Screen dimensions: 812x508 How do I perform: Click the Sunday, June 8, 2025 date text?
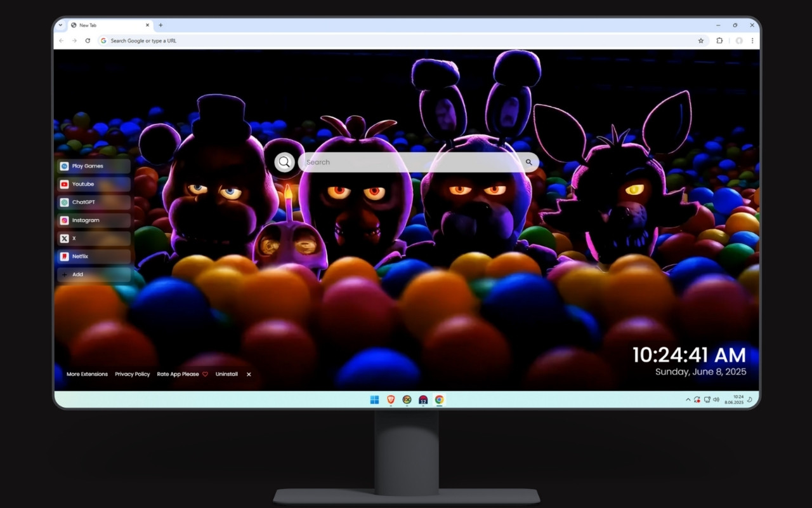click(x=701, y=371)
